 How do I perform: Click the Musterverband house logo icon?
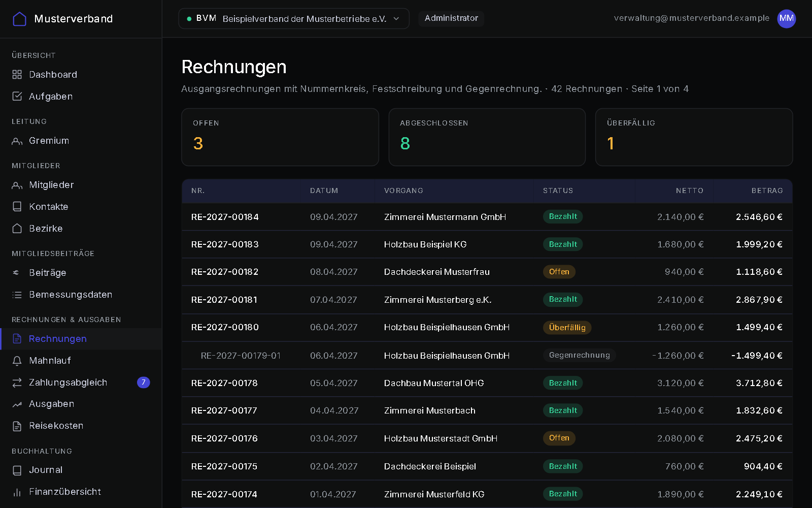pyautogui.click(x=19, y=19)
